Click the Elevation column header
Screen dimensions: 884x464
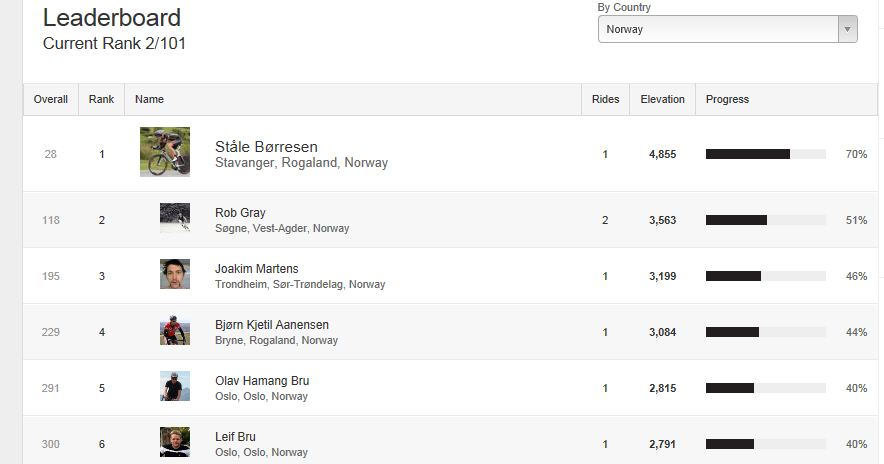662,99
